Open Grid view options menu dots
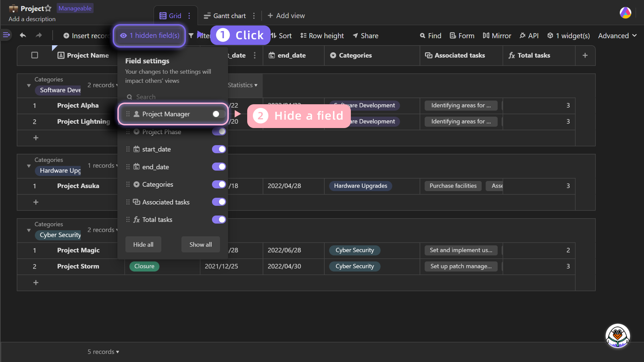This screenshot has height=362, width=644. [189, 16]
